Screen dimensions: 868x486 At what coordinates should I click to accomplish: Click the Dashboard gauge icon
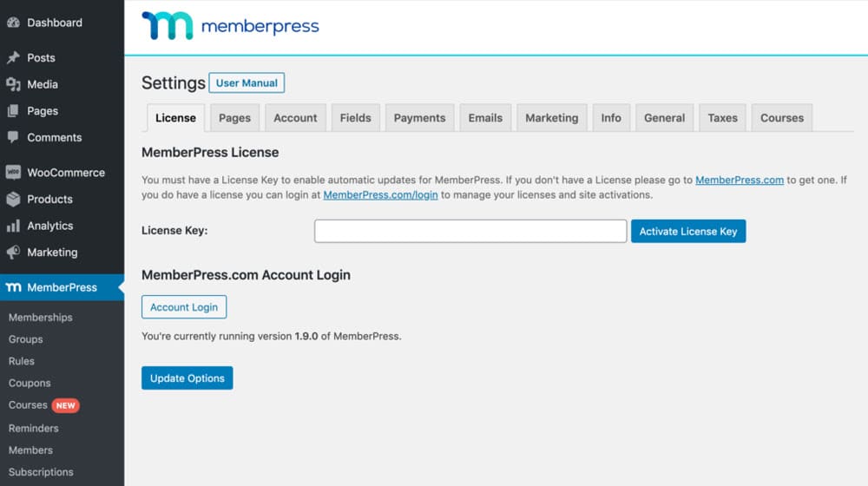(x=13, y=23)
